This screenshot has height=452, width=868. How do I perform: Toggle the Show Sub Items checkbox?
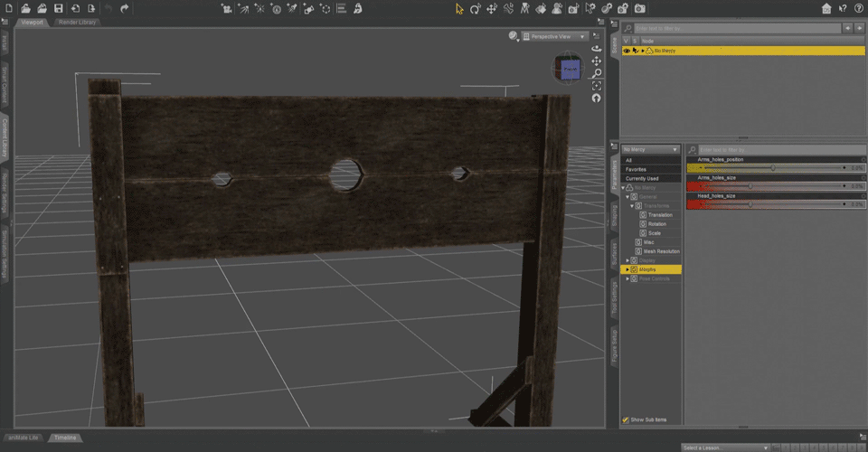[626, 420]
